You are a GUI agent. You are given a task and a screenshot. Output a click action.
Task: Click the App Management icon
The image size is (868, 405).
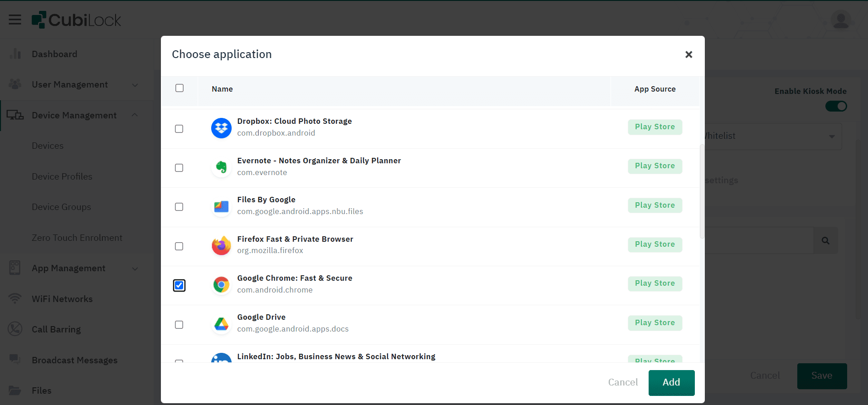point(15,268)
